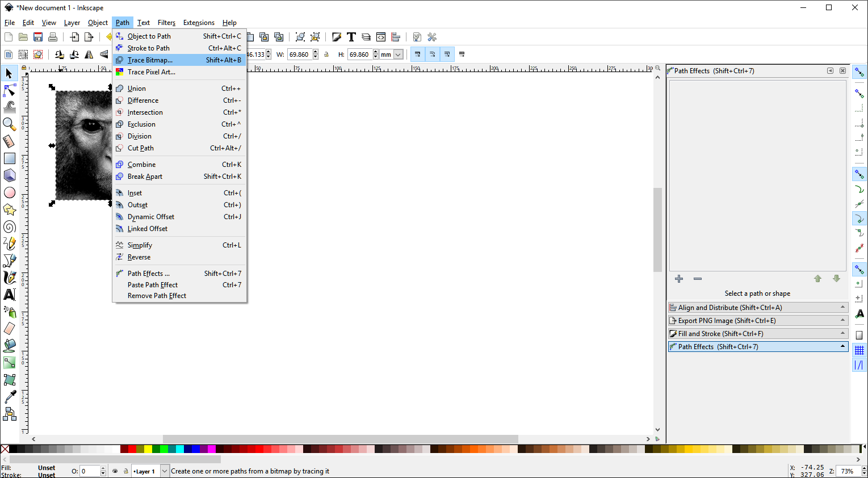868x478 pixels.
Task: Click the no-paint X swatch
Action: click(5, 449)
